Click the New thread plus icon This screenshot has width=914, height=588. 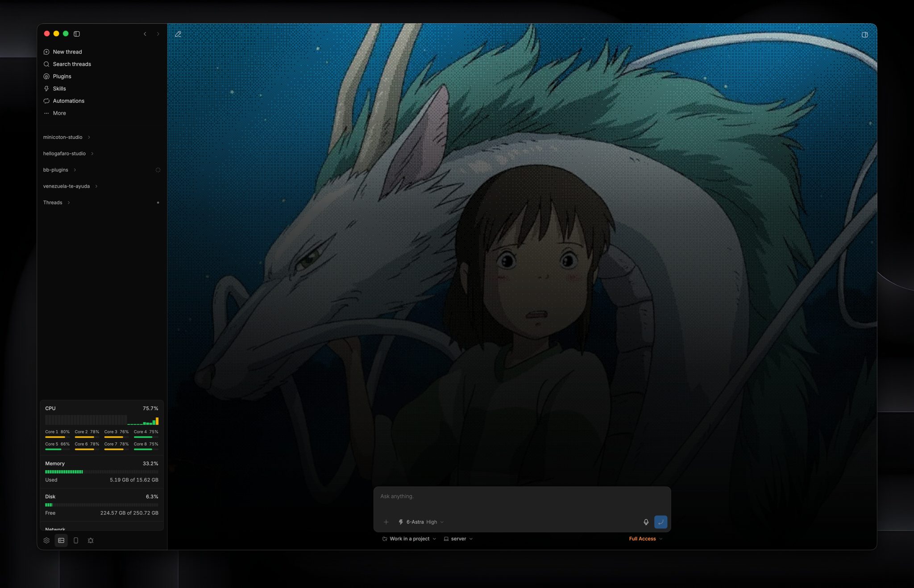pyautogui.click(x=46, y=52)
